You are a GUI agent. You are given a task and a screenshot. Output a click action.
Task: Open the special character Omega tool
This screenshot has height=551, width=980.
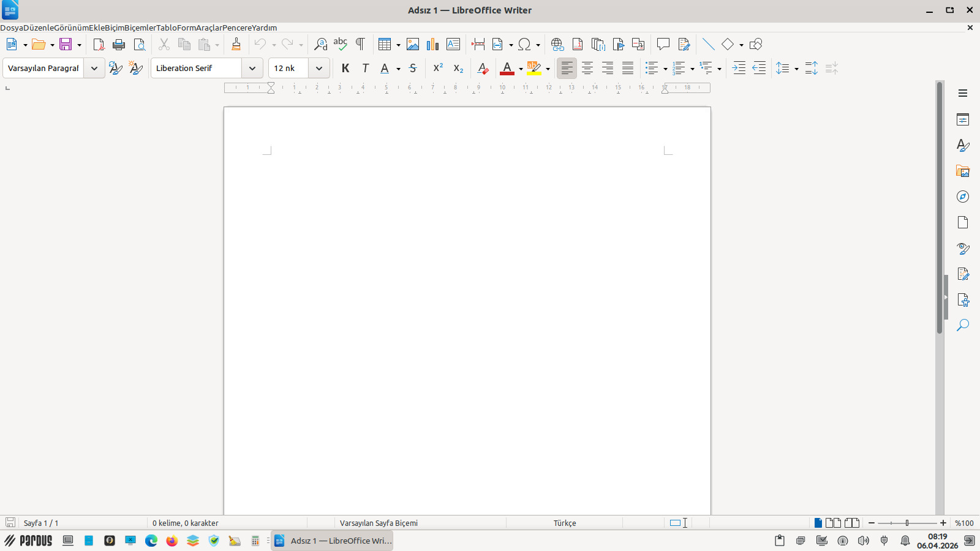pyautogui.click(x=524, y=44)
